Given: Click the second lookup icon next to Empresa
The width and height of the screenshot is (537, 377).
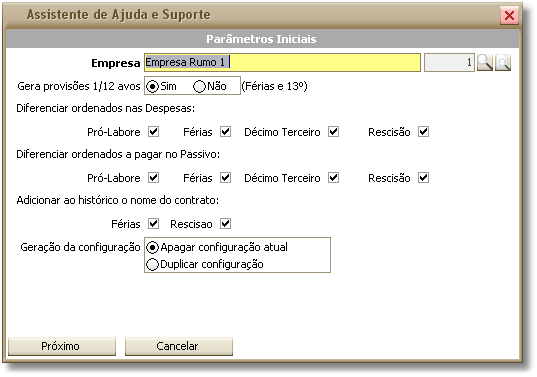Looking at the screenshot, I should tap(503, 63).
